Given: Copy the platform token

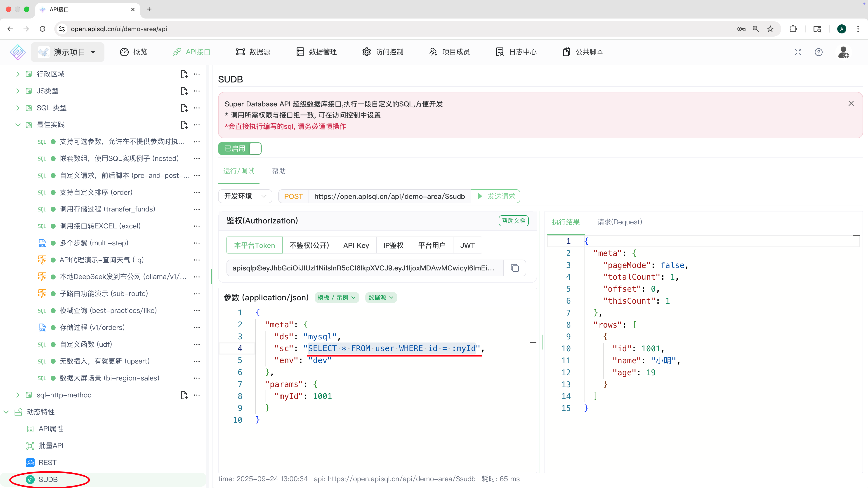Looking at the screenshot, I should [x=514, y=268].
